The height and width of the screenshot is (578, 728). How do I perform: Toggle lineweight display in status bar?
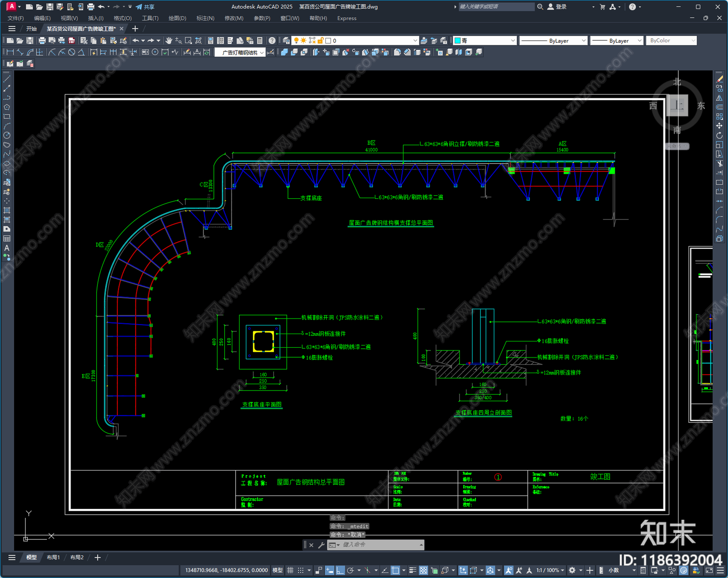point(413,570)
